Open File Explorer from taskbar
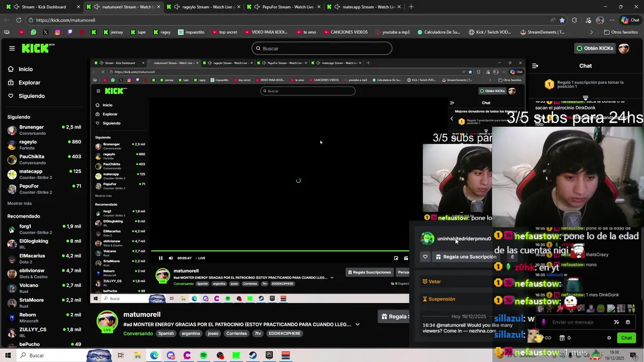This screenshot has width=644, height=362. coord(137,355)
